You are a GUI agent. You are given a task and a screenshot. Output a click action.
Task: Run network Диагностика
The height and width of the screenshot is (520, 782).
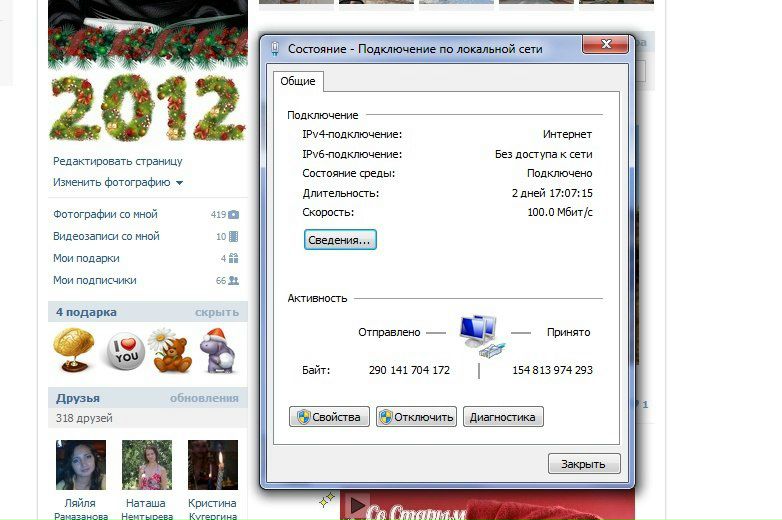click(502, 417)
